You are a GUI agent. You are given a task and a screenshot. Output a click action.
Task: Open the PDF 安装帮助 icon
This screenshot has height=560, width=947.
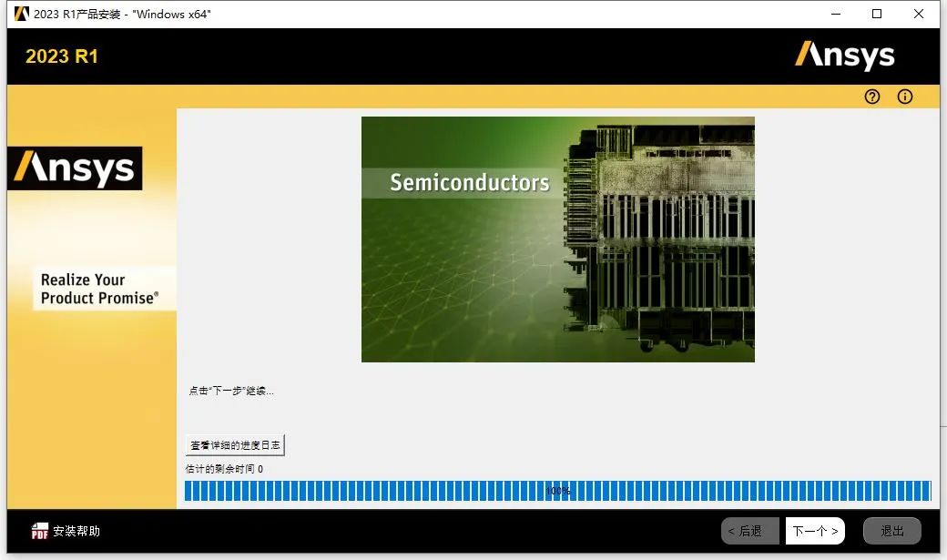38,531
